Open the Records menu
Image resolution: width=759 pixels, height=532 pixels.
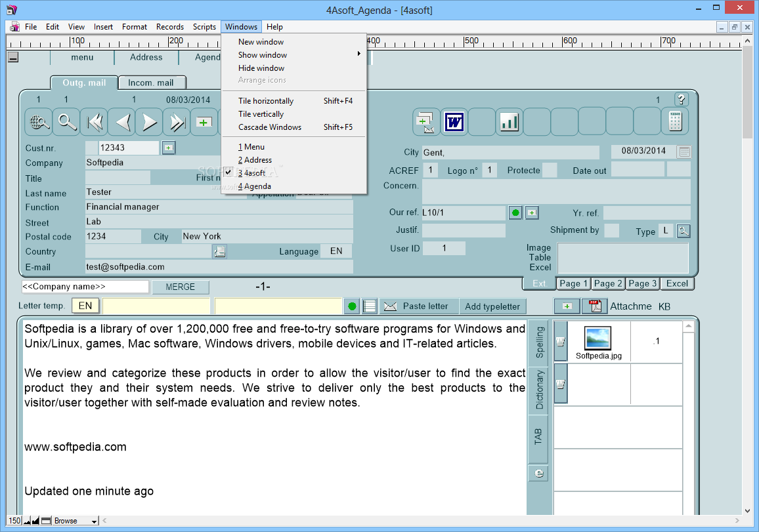[x=170, y=27]
